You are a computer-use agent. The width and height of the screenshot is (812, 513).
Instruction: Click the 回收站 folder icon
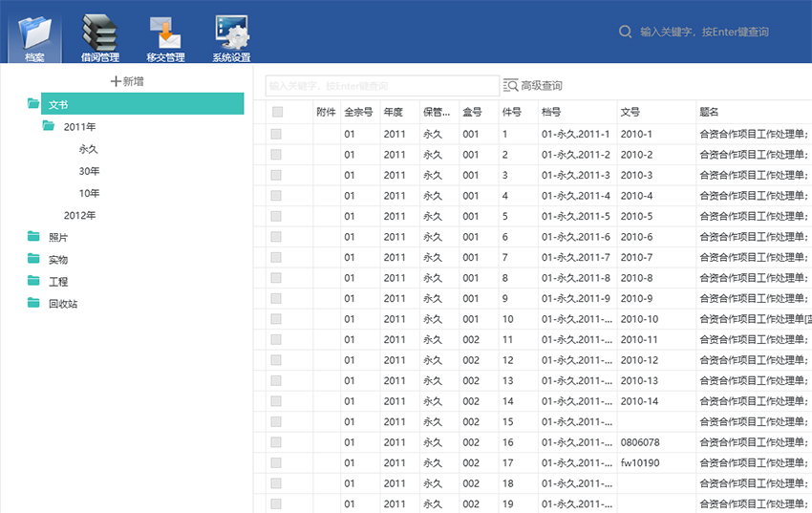click(x=33, y=303)
